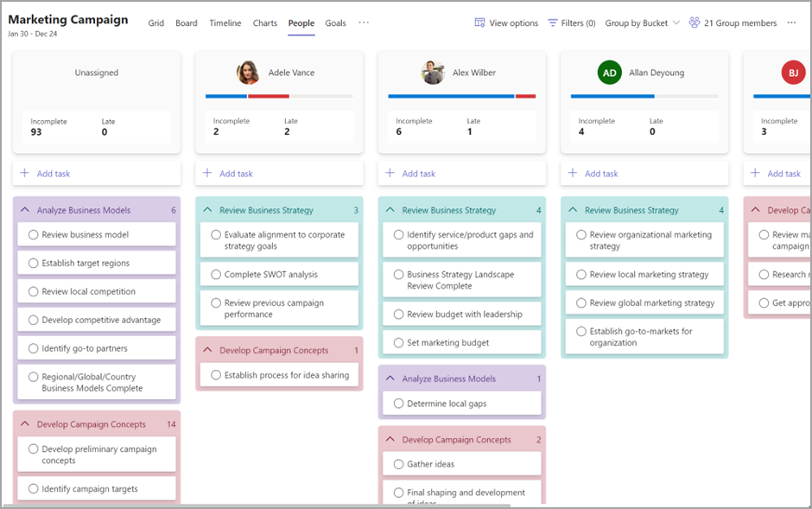
Task: Mark 'Review business model' task complete
Action: pyautogui.click(x=33, y=234)
